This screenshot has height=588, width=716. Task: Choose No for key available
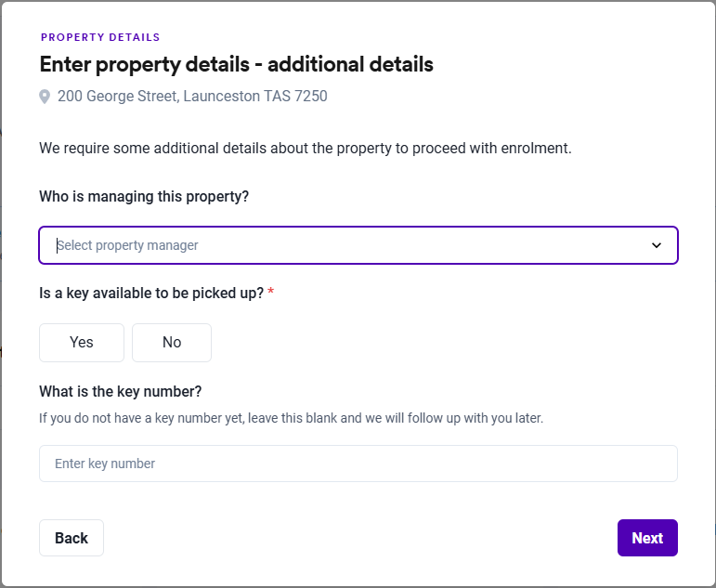172,343
